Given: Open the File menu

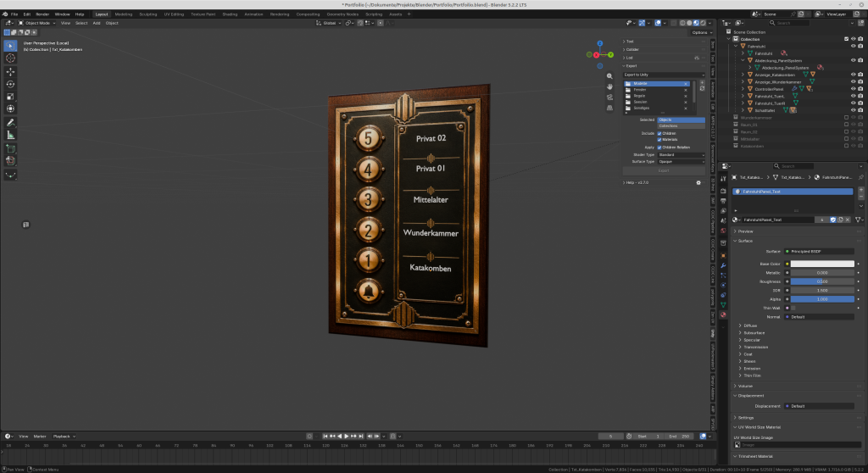Looking at the screenshot, I should pos(14,14).
